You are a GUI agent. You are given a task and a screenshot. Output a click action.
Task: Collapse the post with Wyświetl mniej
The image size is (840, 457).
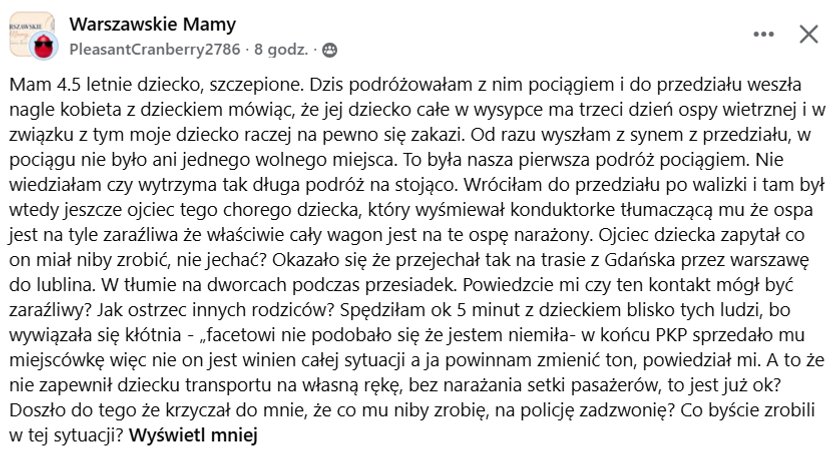(x=193, y=434)
